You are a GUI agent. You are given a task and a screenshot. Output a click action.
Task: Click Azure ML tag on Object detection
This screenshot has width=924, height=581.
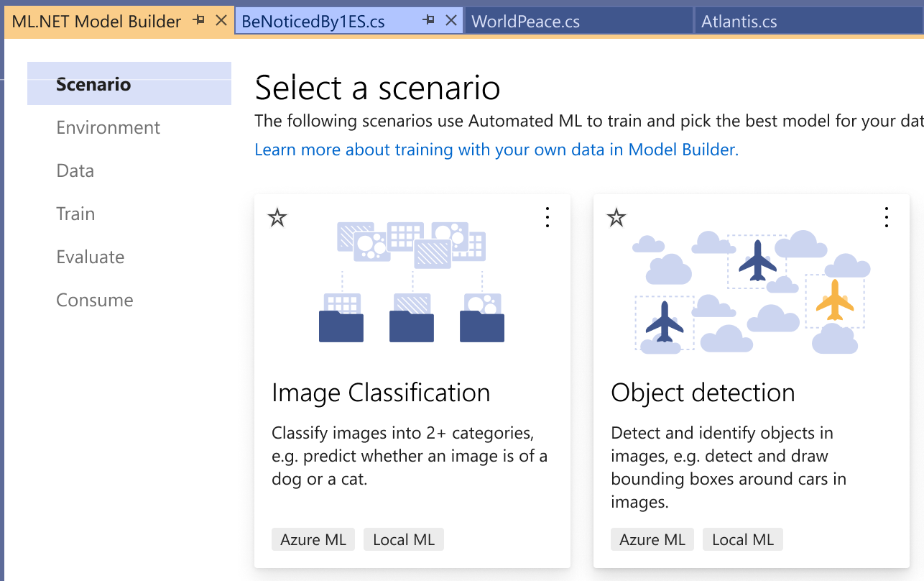click(652, 539)
